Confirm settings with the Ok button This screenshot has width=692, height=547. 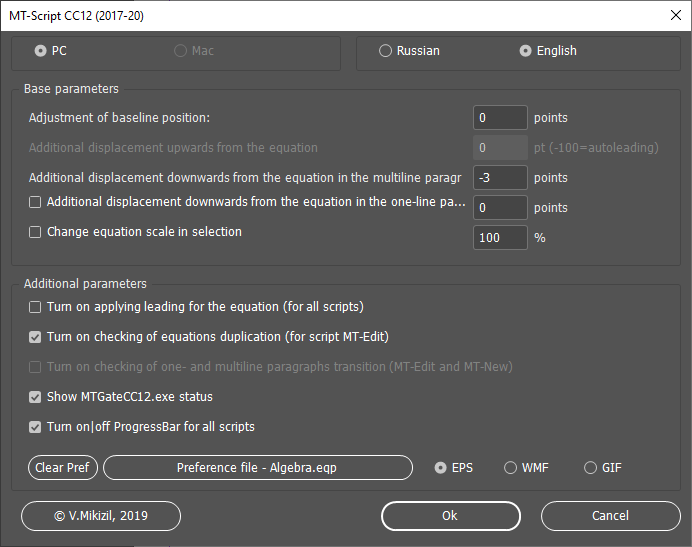point(451,516)
